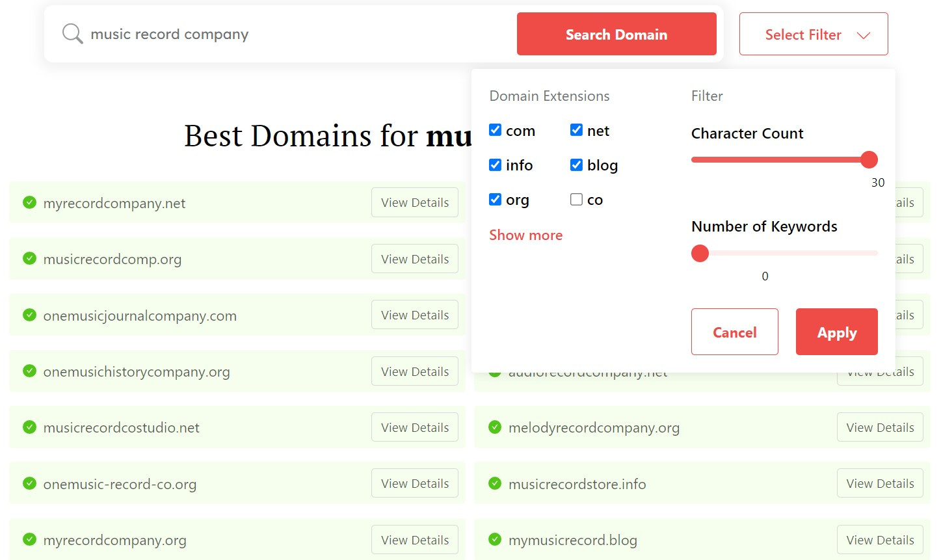Click green check icon beside melodyrecordcompany.org

495,427
